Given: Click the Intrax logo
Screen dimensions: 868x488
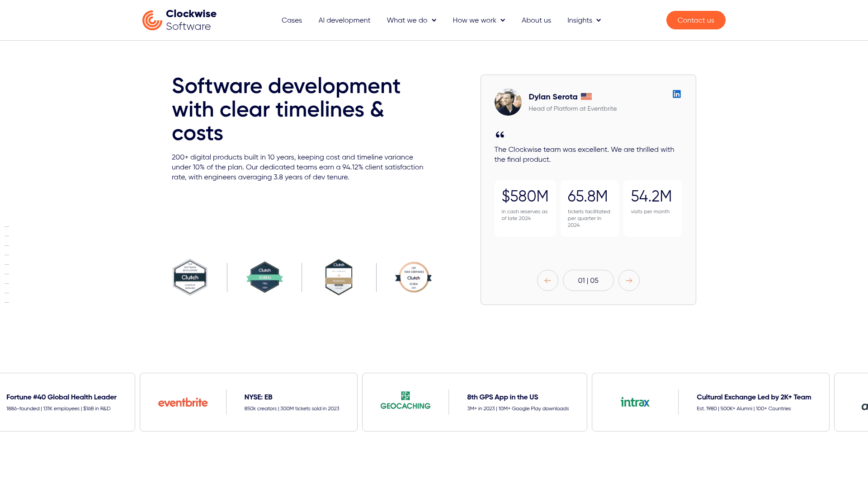Looking at the screenshot, I should [635, 402].
